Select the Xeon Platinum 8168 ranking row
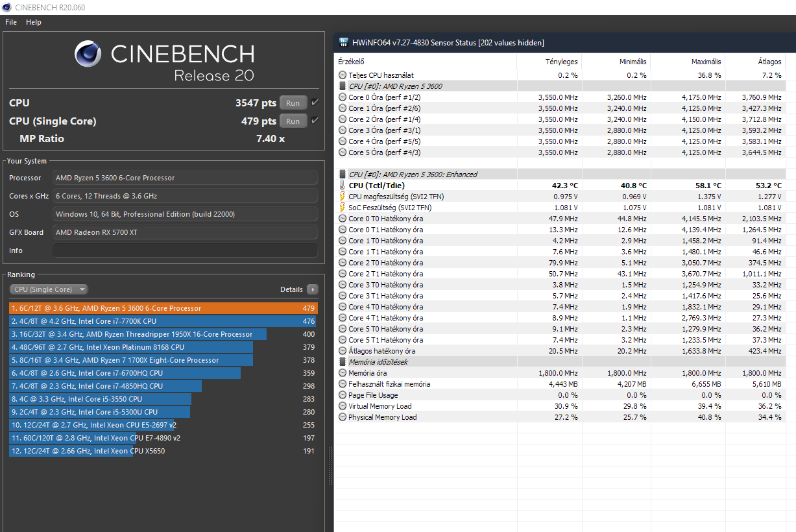Image resolution: width=796 pixels, height=532 pixels. pos(163,347)
